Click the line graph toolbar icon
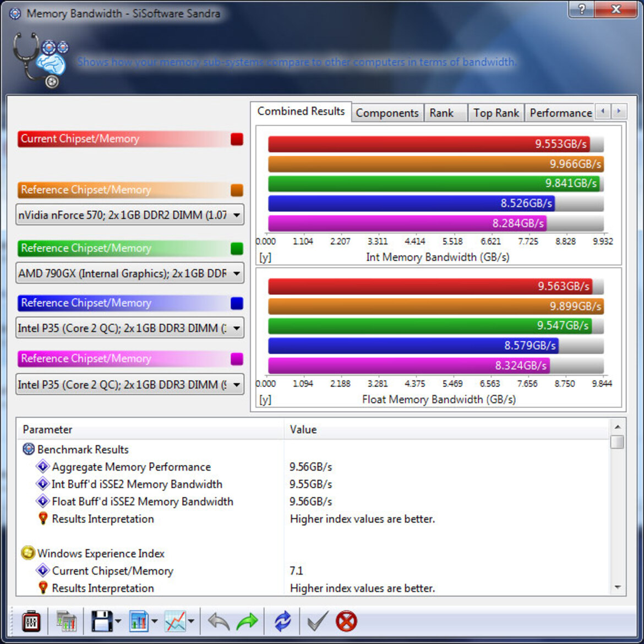Screen dimensions: 644x644 pos(175,621)
